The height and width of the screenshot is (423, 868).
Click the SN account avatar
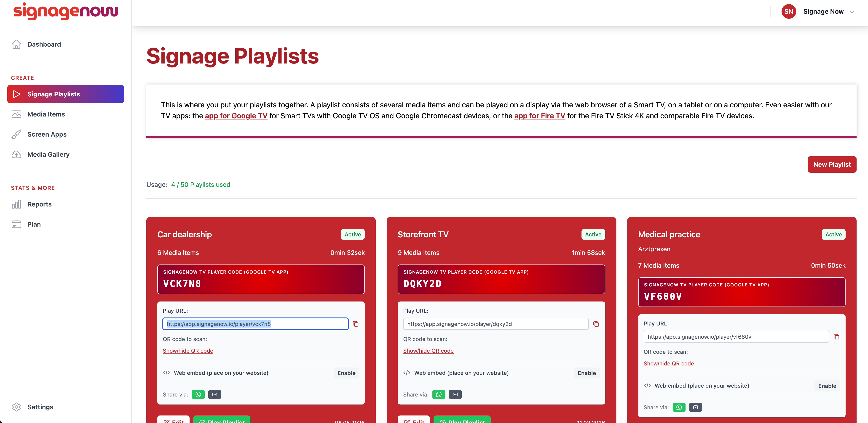coord(788,11)
